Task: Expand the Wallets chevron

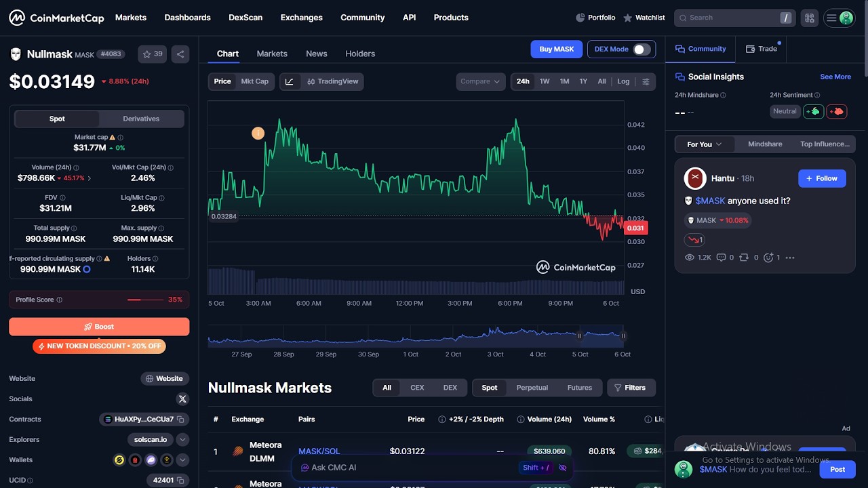Action: pyautogui.click(x=182, y=460)
